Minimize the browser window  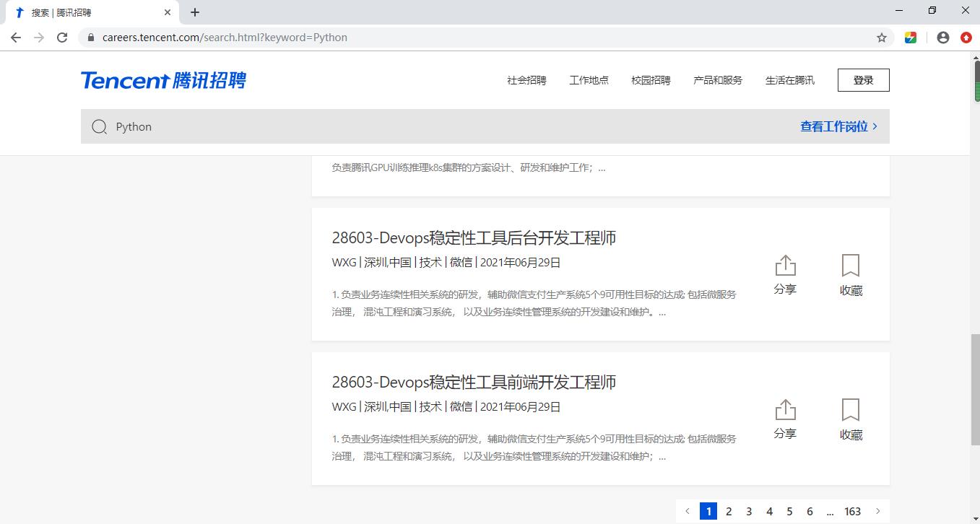899,11
